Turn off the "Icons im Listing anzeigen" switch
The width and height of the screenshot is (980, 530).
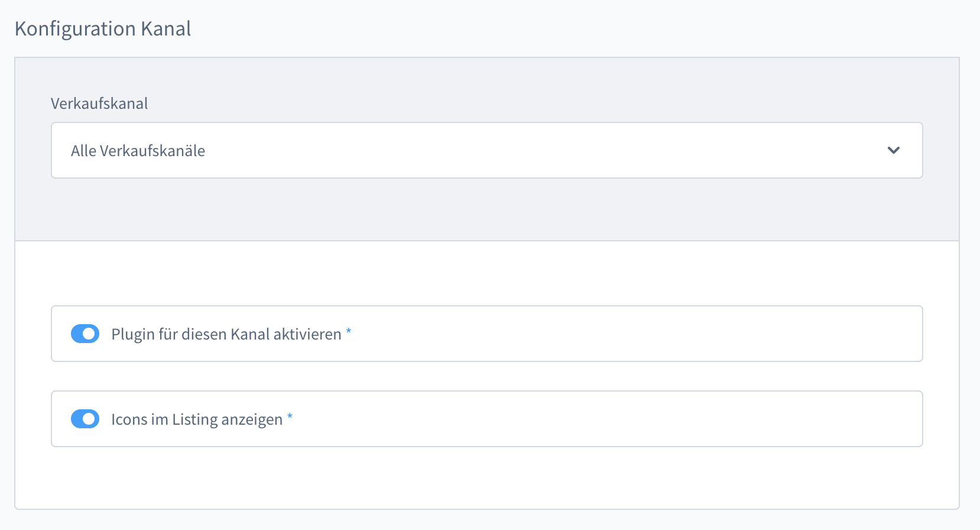[85, 419]
